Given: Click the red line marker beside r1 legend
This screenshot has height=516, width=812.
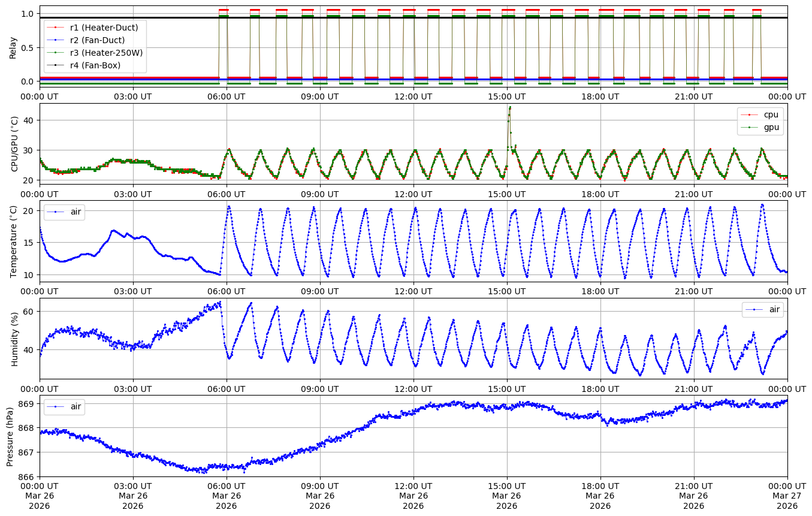Looking at the screenshot, I should [56, 27].
